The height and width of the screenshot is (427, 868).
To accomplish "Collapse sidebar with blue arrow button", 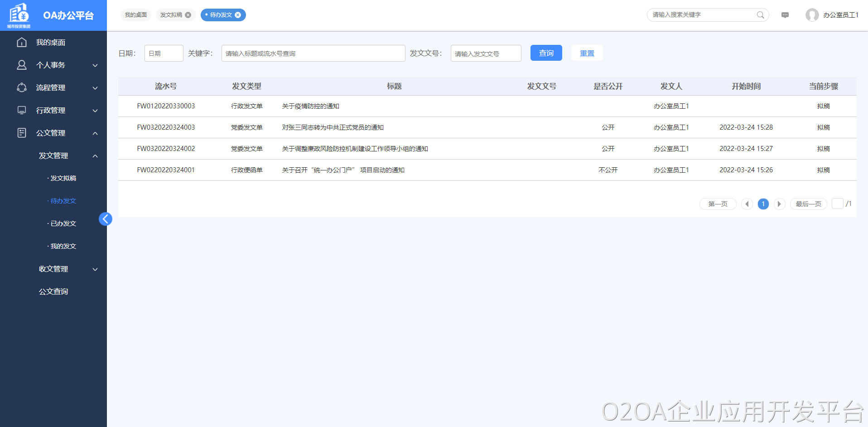I will tap(106, 219).
